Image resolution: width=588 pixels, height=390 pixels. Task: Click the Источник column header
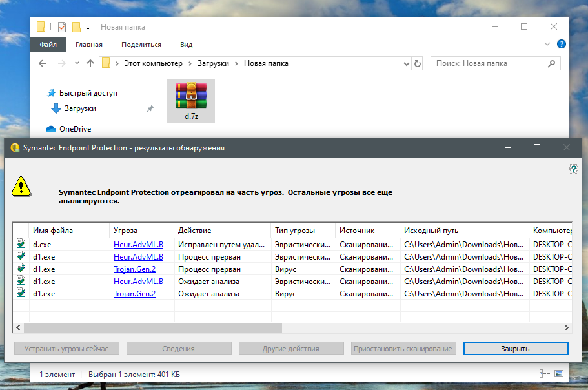coord(368,231)
